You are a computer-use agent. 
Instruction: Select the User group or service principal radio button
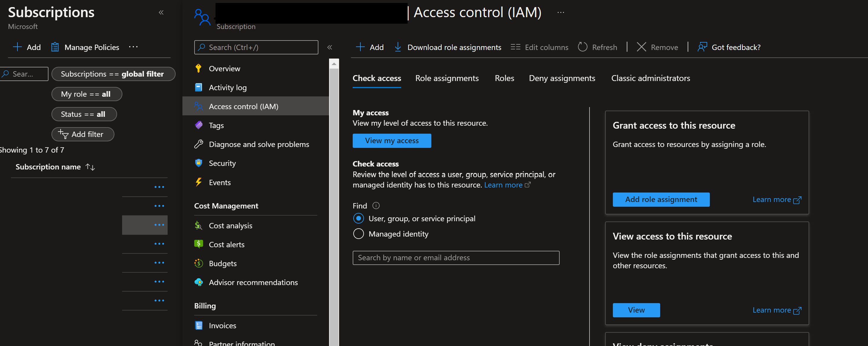358,218
